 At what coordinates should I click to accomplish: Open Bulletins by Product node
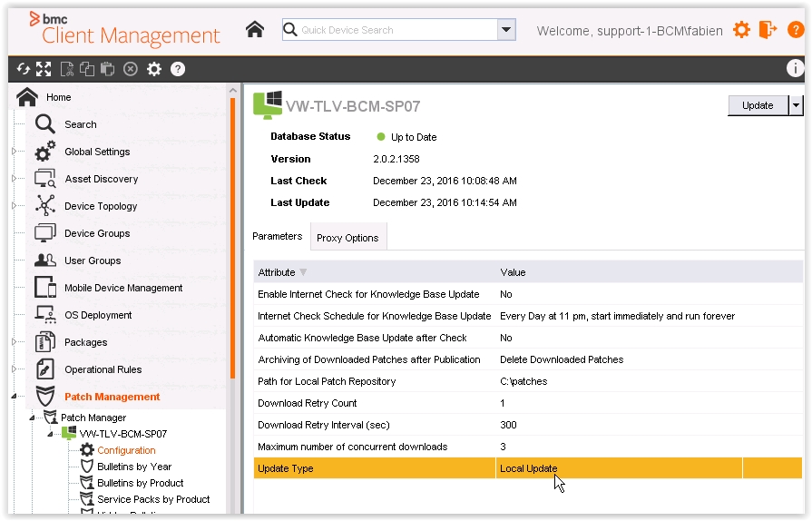pos(141,483)
